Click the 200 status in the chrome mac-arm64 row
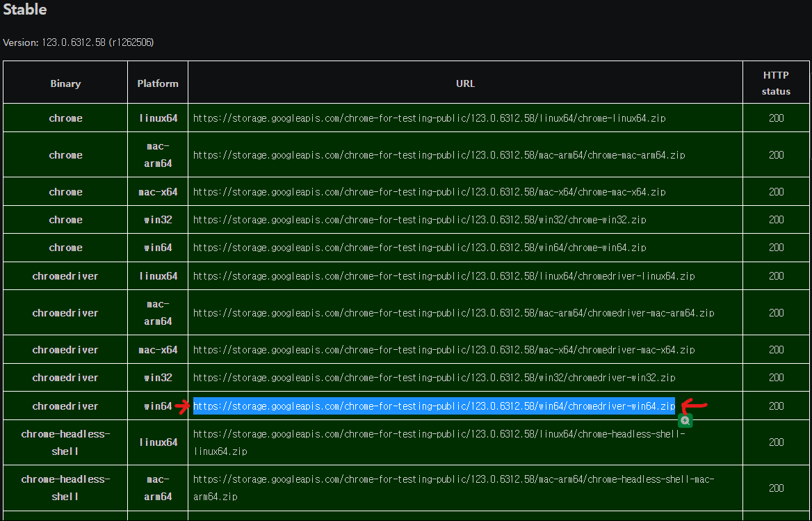This screenshot has width=812, height=521. click(x=777, y=155)
